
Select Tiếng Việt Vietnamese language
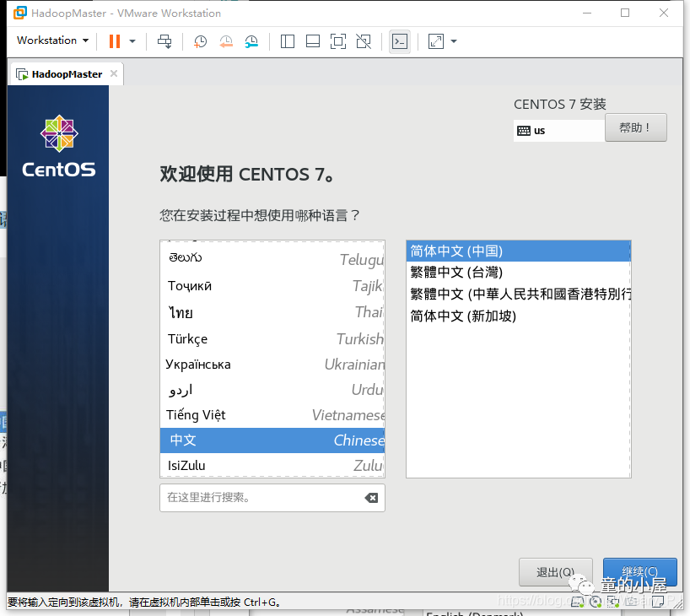coord(272,415)
